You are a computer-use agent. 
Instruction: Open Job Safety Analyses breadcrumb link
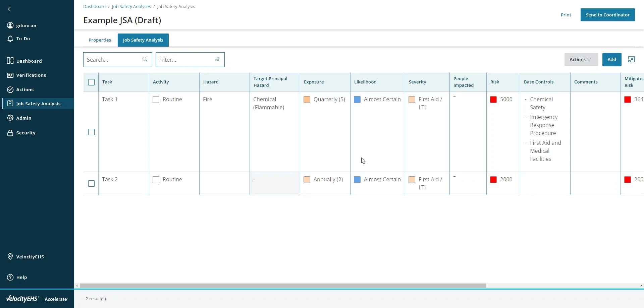pyautogui.click(x=131, y=7)
